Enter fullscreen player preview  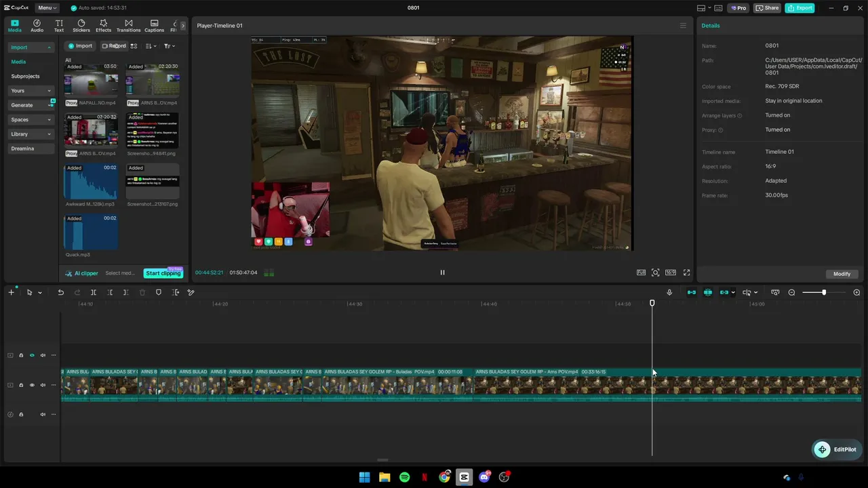tap(686, 272)
